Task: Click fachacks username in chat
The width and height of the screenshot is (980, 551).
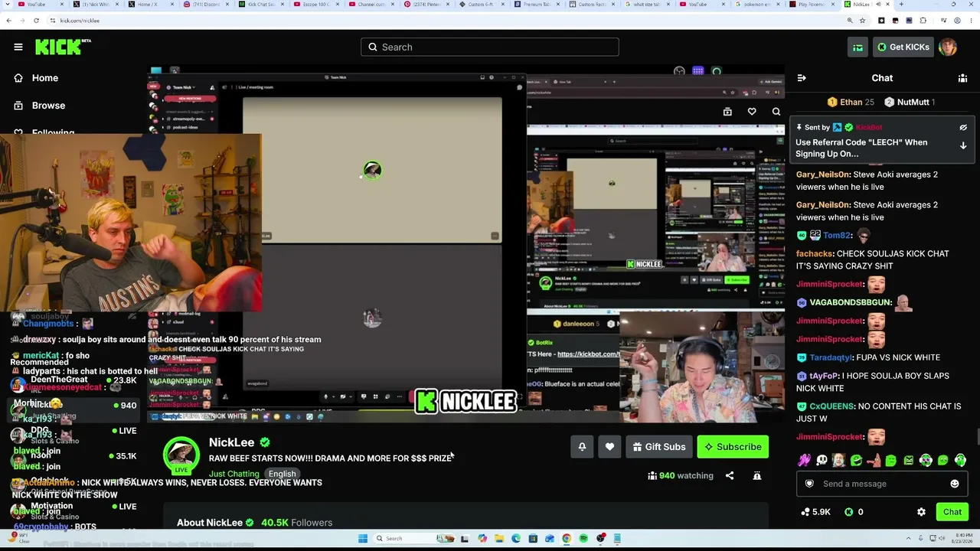Action: point(814,254)
